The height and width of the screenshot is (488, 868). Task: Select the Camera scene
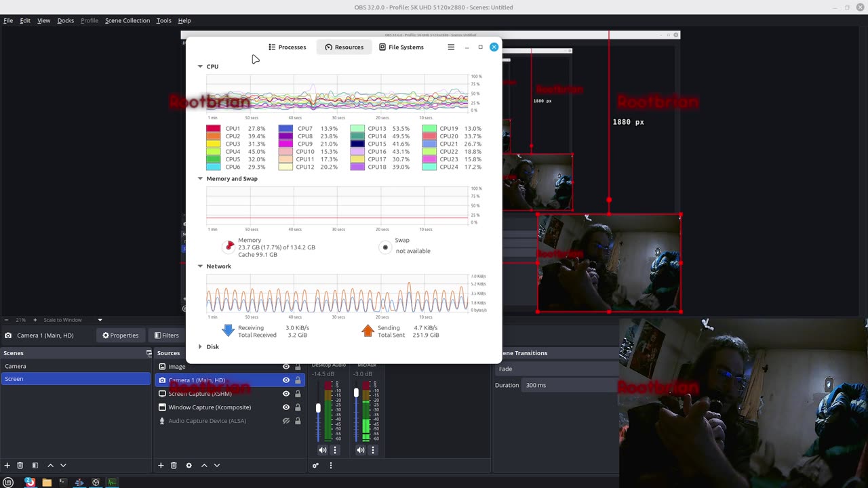[75, 366]
